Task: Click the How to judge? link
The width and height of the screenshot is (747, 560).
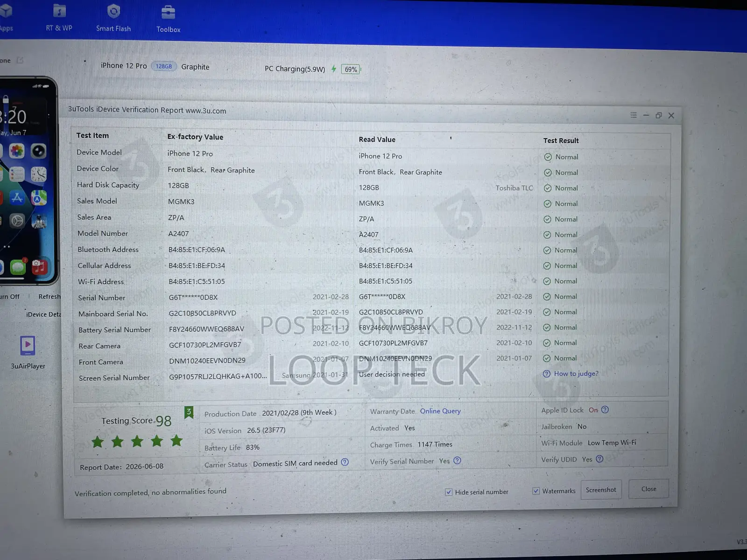Action: click(576, 374)
